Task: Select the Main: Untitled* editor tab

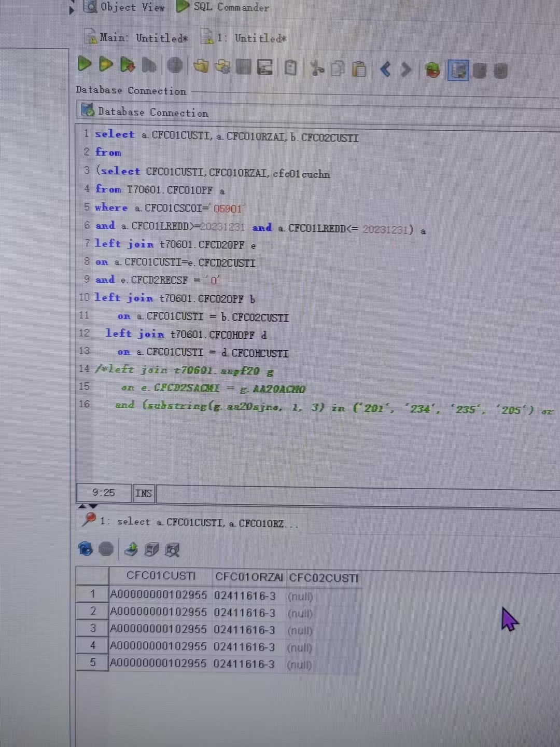Action: tap(137, 37)
